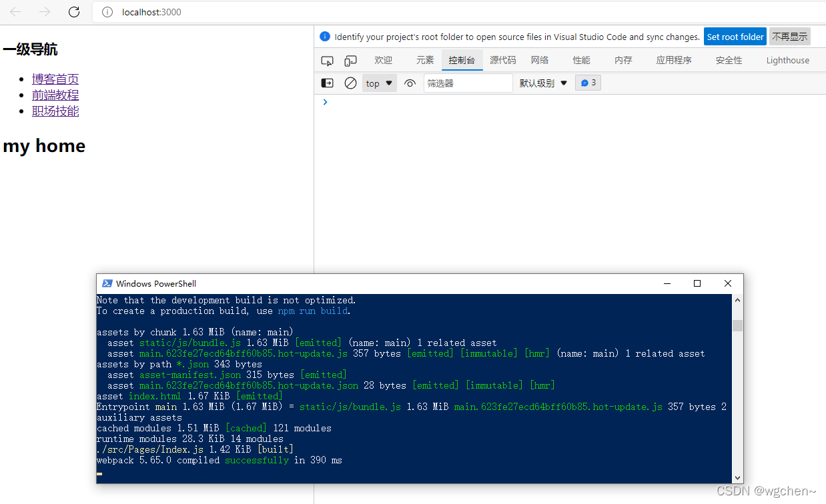Screen dimensions: 826x504
Task: Open the 内存 tab
Action: coord(623,60)
